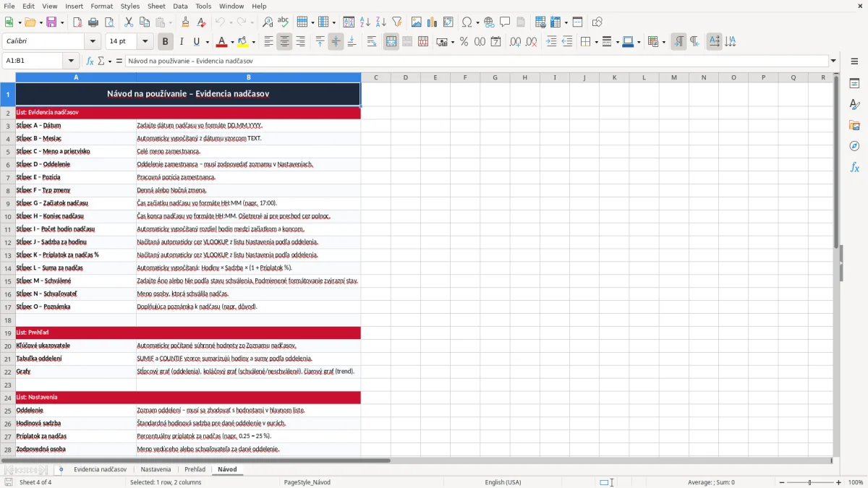Click Increase Indent icon
This screenshot has width=868, height=488.
(551, 42)
